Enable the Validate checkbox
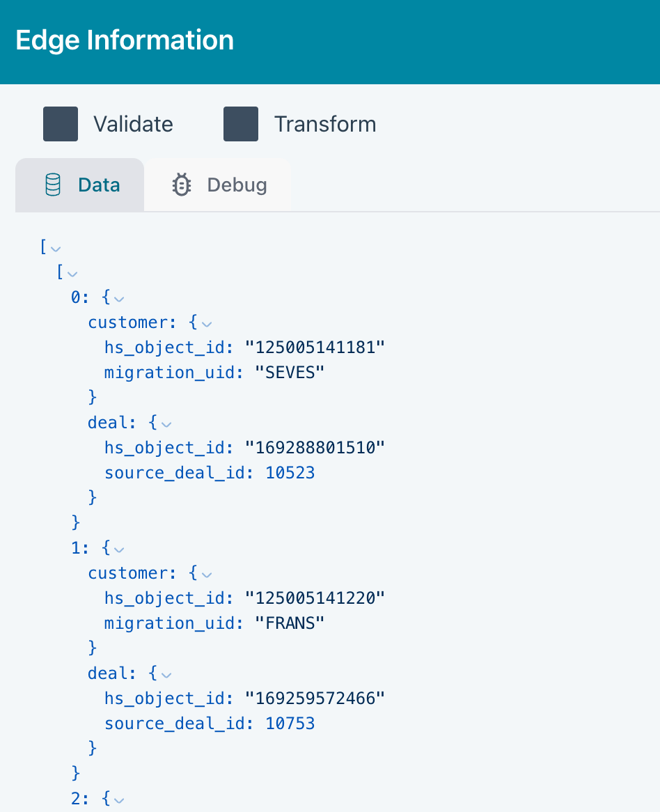The height and width of the screenshot is (812, 660). (61, 124)
